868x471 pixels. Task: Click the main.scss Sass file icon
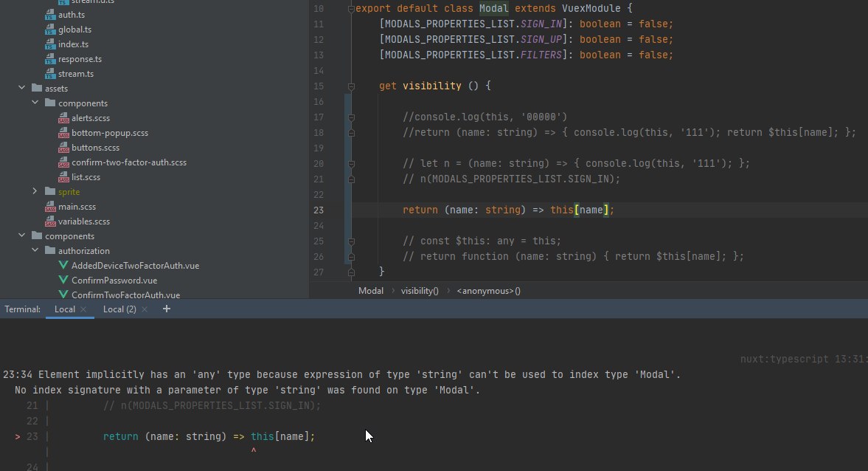[x=50, y=207]
